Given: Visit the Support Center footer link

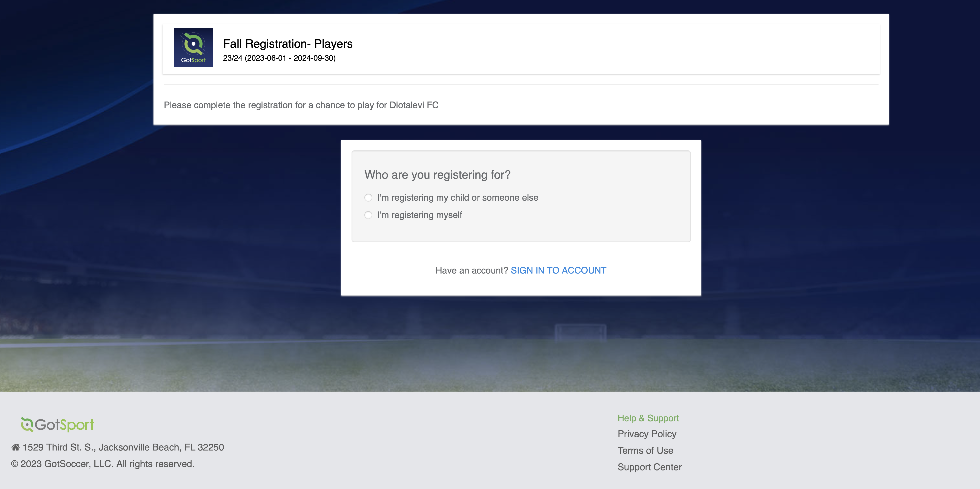Looking at the screenshot, I should (x=649, y=467).
